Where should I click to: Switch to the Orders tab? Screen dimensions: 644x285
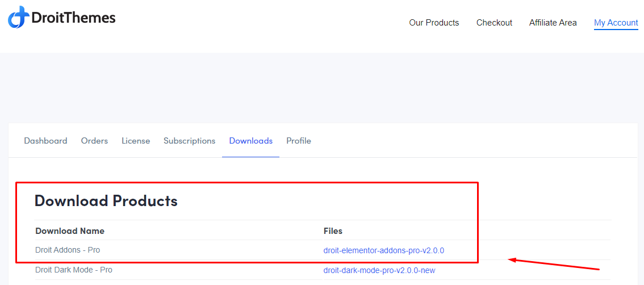[94, 141]
